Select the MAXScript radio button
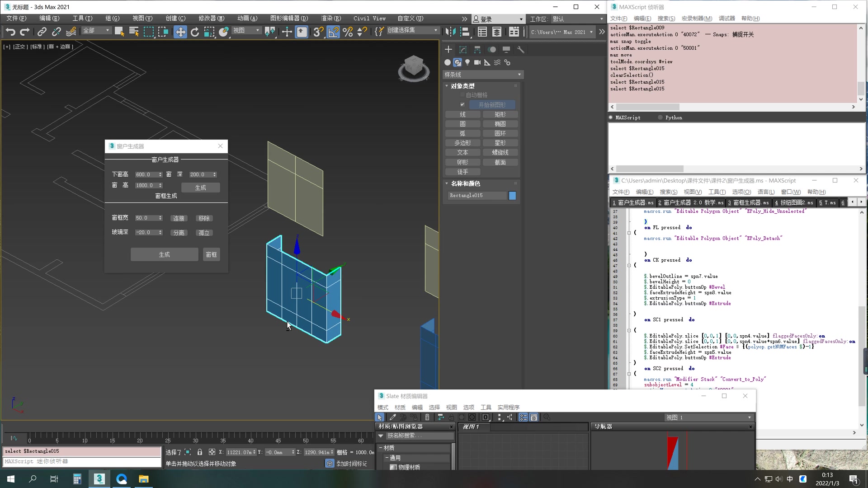The image size is (868, 488). click(x=611, y=117)
